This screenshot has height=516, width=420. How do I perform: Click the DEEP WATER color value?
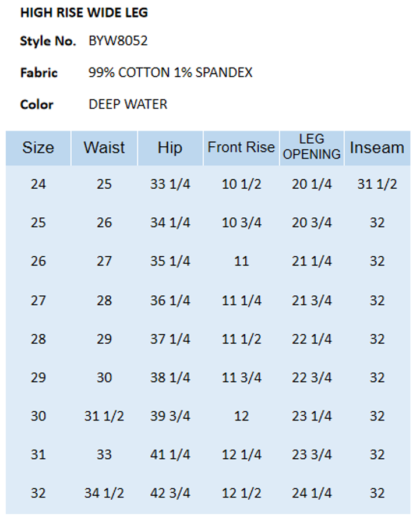128,104
